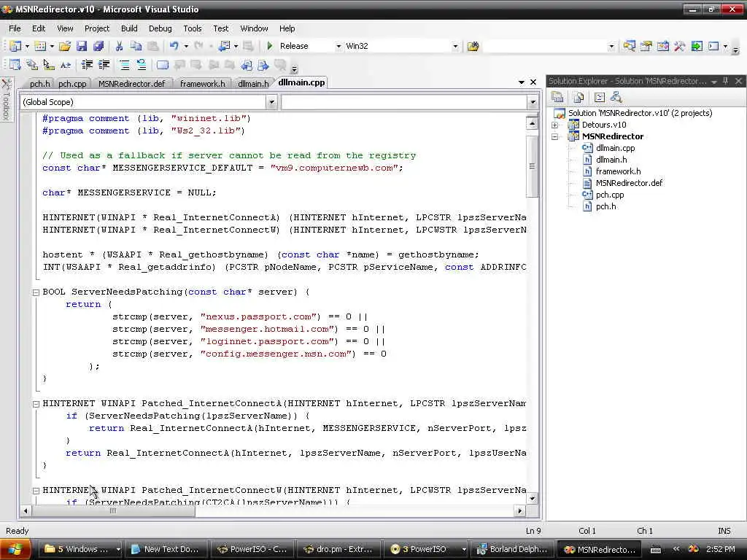
Task: Click the Copy toolbar icon
Action: (136, 46)
